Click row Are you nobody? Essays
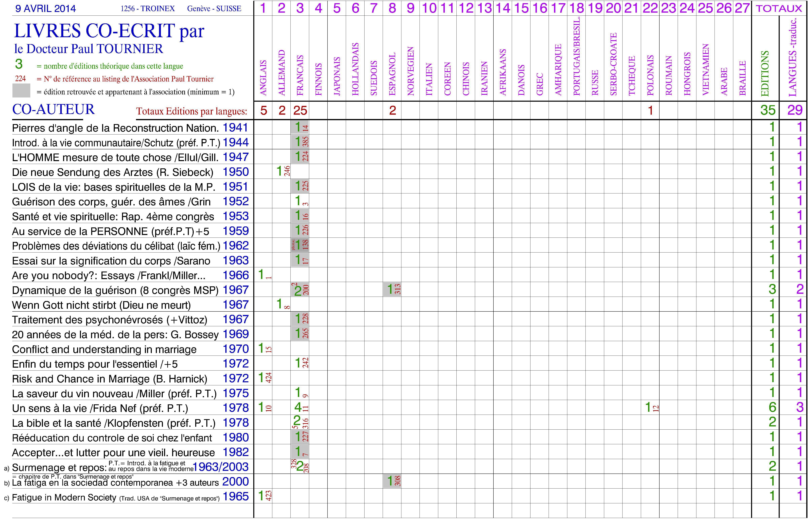The image size is (812, 520). point(108,276)
